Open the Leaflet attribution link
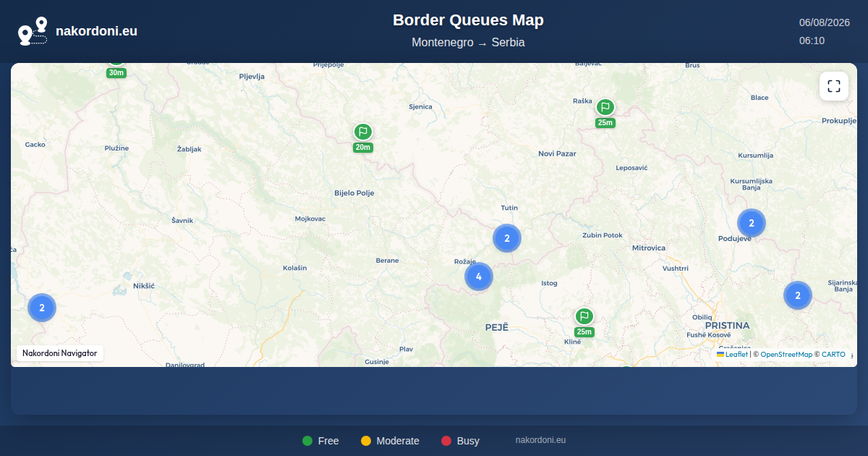Screen dimensions: 868x456 pyautogui.click(x=732, y=355)
